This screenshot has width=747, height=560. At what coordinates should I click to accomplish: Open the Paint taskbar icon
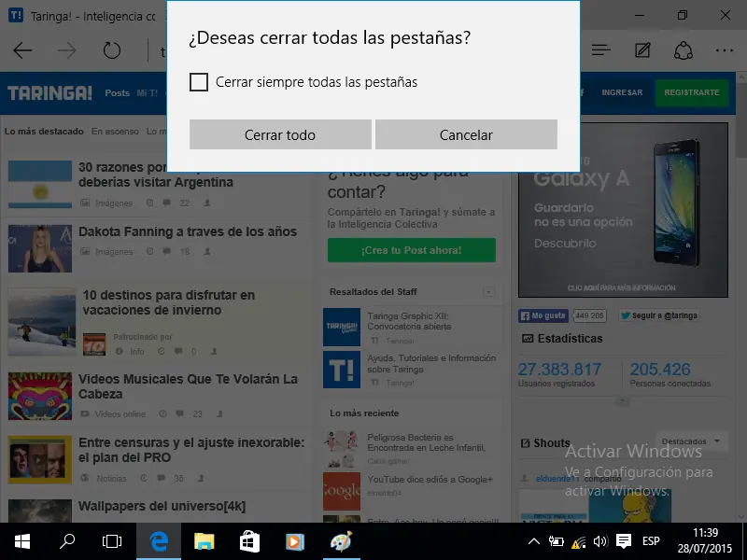coord(341,541)
